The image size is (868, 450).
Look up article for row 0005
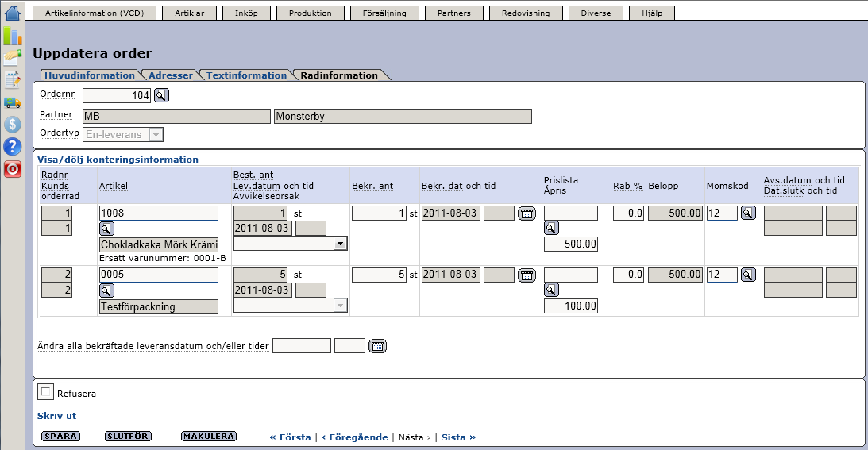pos(106,290)
